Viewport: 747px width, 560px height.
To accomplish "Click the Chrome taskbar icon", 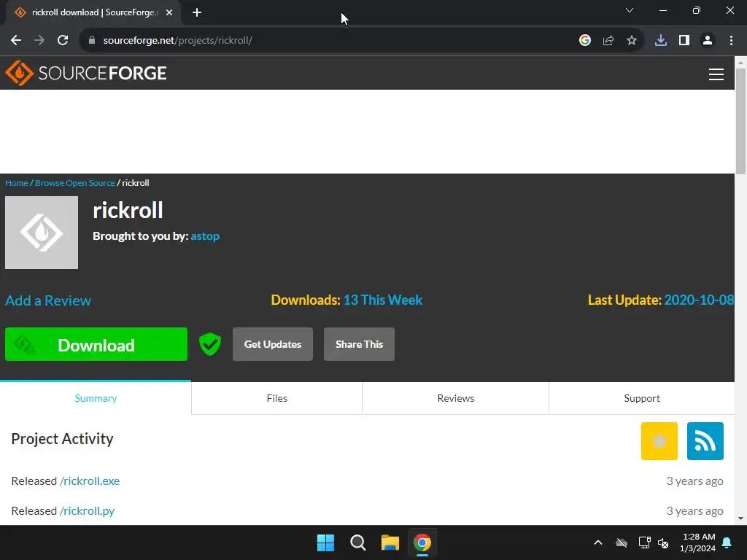I will pos(422,542).
